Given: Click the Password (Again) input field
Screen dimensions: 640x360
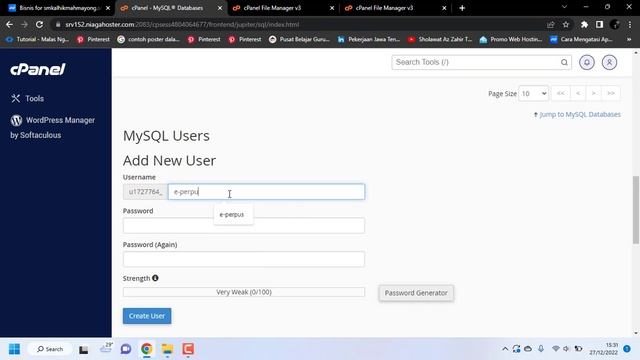Looking at the screenshot, I should (x=244, y=259).
